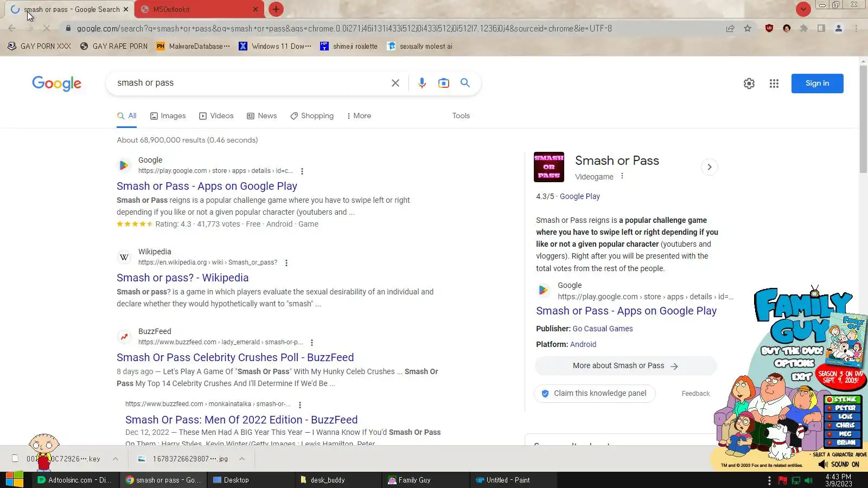This screenshot has height=488, width=868.
Task: Switch to the MSOutlookit tab
Action: [x=199, y=9]
